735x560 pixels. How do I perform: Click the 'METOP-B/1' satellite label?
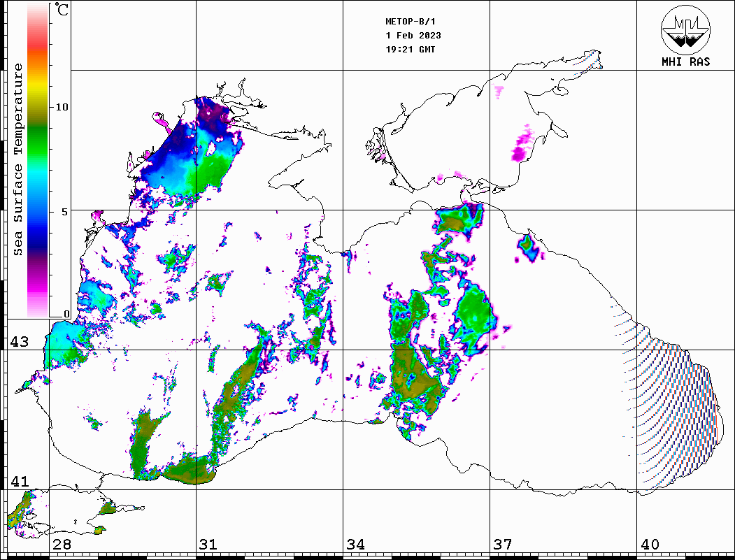tap(410, 22)
